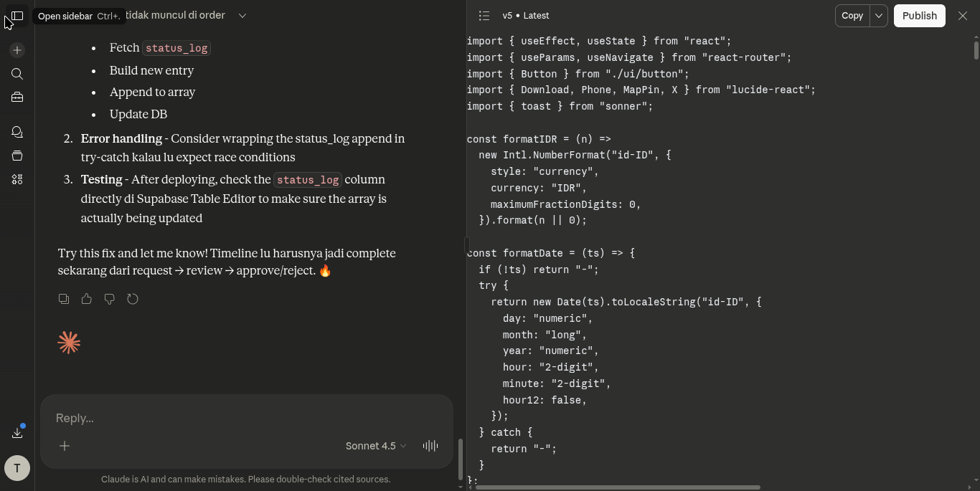Open Projects from the sidebar briefcase icon

click(x=17, y=97)
